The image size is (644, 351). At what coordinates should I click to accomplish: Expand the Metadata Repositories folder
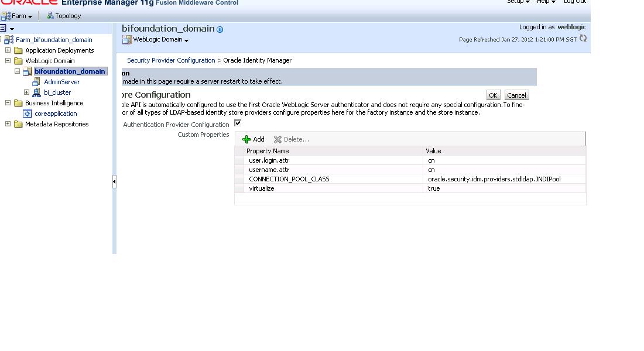tap(8, 123)
